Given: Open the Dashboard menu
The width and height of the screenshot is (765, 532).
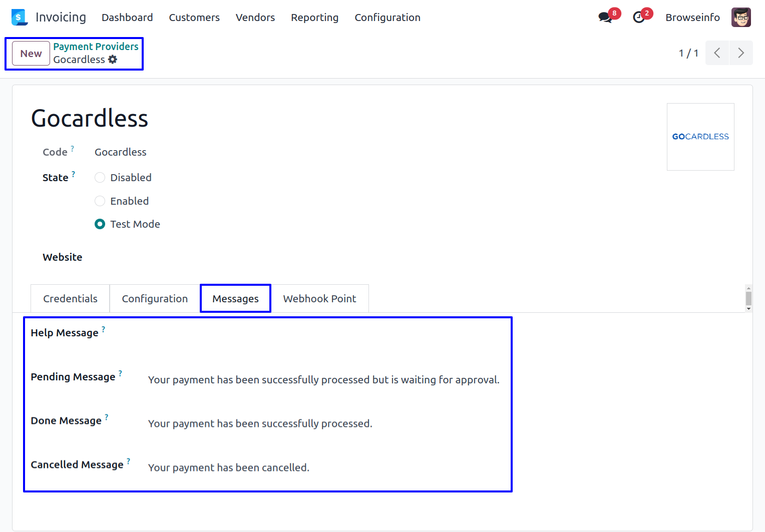Looking at the screenshot, I should click(127, 18).
